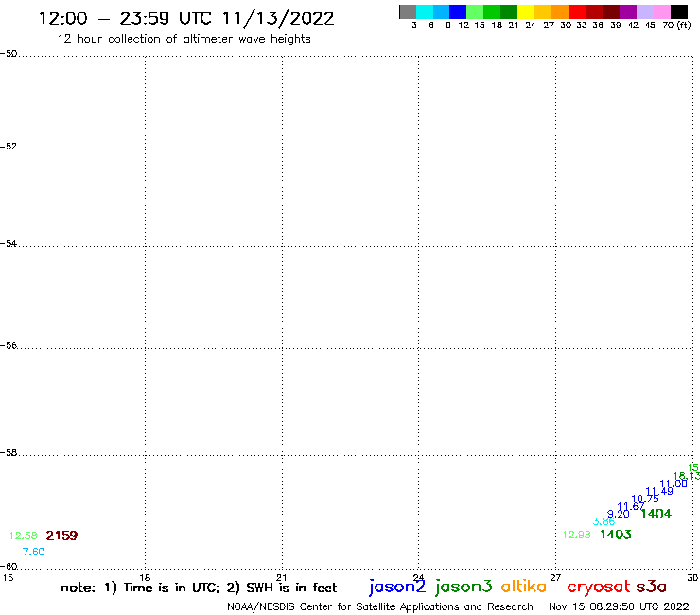This screenshot has width=700, height=615.
Task: Click the longitude axis label 21 below the grid
Action: point(282,578)
